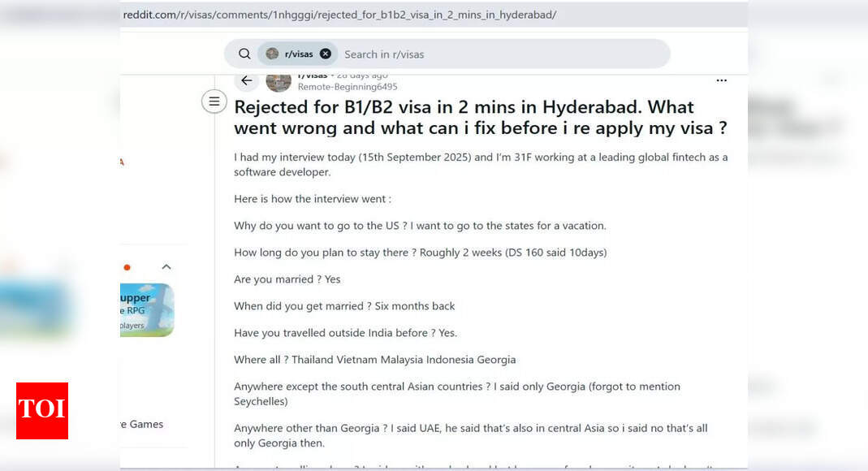Toggle the sidebar navigation hamburger button
Screen dimensions: 868x471
pyautogui.click(x=214, y=102)
